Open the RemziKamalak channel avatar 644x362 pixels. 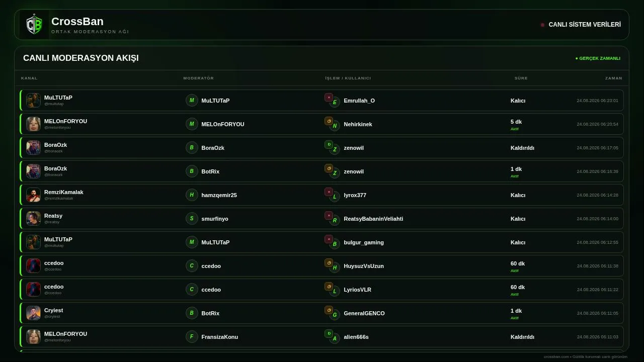pyautogui.click(x=33, y=195)
